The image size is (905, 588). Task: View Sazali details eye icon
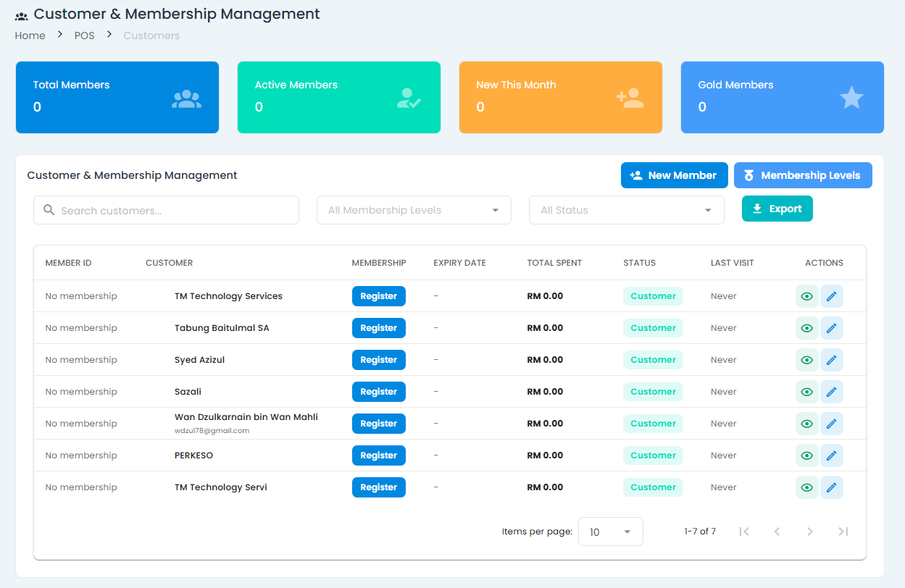pyautogui.click(x=806, y=392)
